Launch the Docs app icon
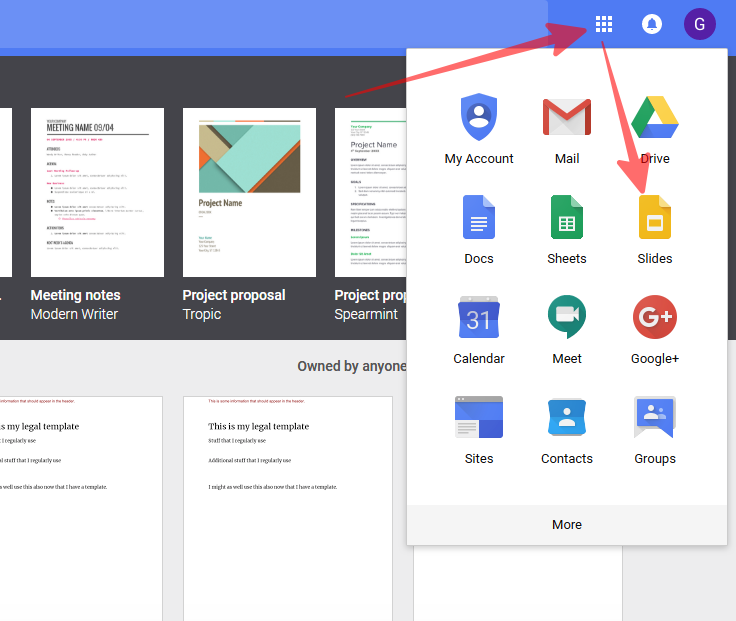 479,217
